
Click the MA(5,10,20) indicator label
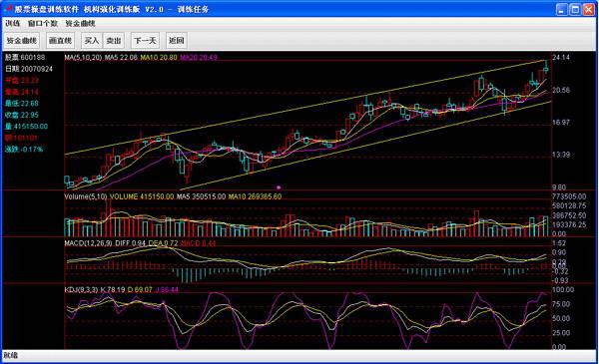(x=83, y=57)
